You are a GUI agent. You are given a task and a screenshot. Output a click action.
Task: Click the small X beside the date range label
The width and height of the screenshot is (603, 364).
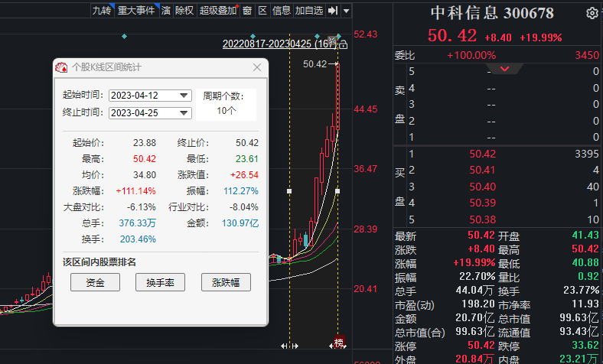click(x=331, y=40)
